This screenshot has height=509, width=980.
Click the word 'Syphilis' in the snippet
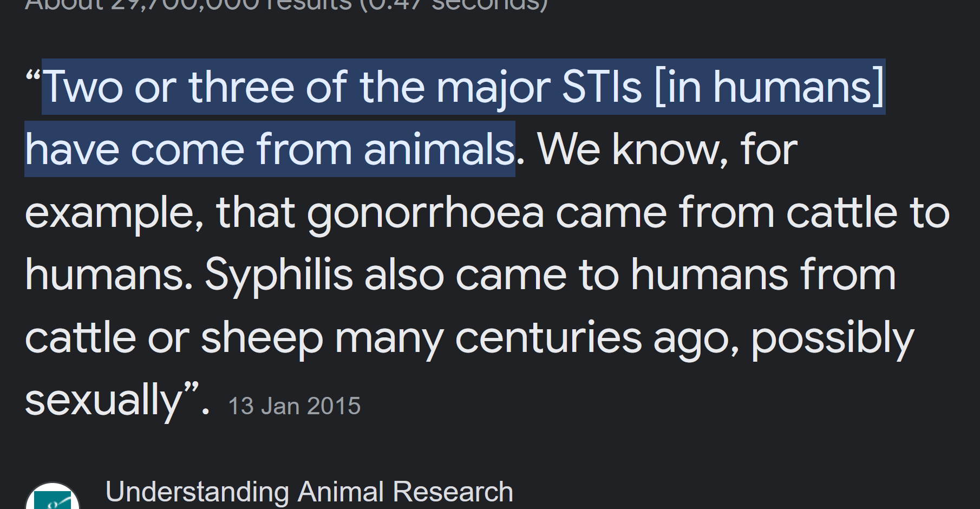point(279,275)
